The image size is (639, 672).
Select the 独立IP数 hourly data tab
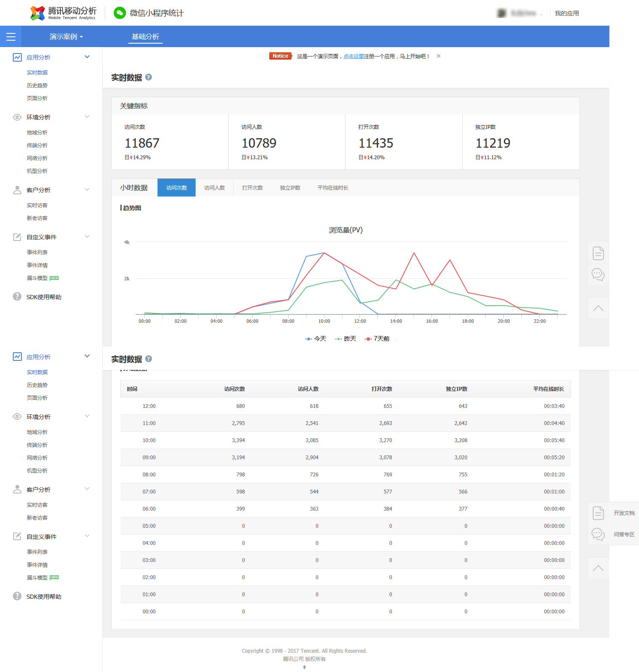[x=290, y=187]
